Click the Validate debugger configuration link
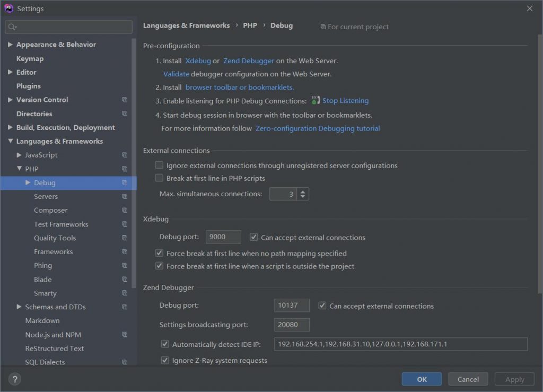 click(176, 74)
